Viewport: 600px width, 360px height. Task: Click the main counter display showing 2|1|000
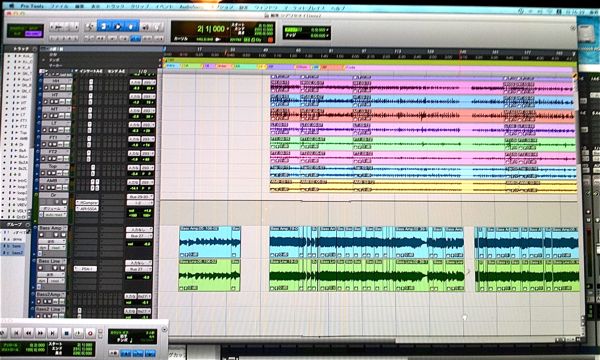(210, 29)
